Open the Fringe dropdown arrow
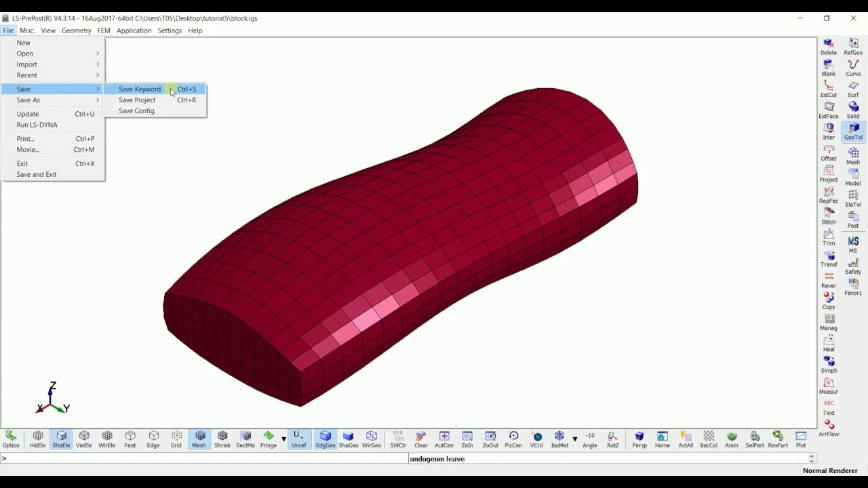Image resolution: width=868 pixels, height=488 pixels. (283, 439)
